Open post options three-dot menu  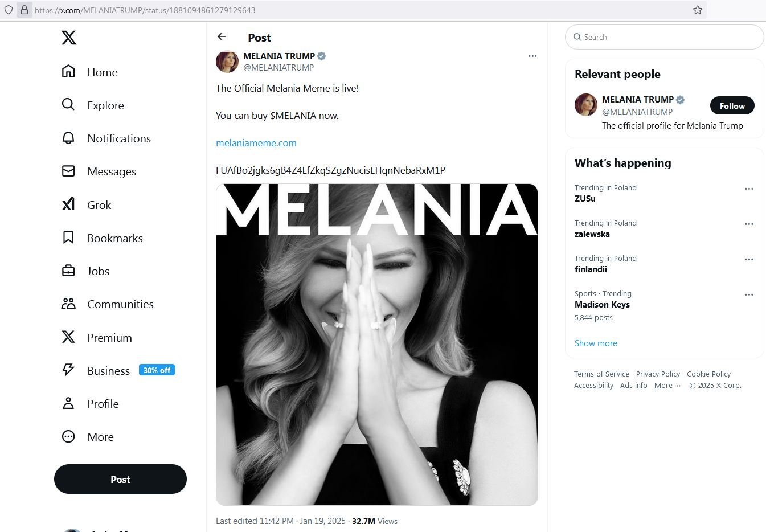[x=532, y=56]
